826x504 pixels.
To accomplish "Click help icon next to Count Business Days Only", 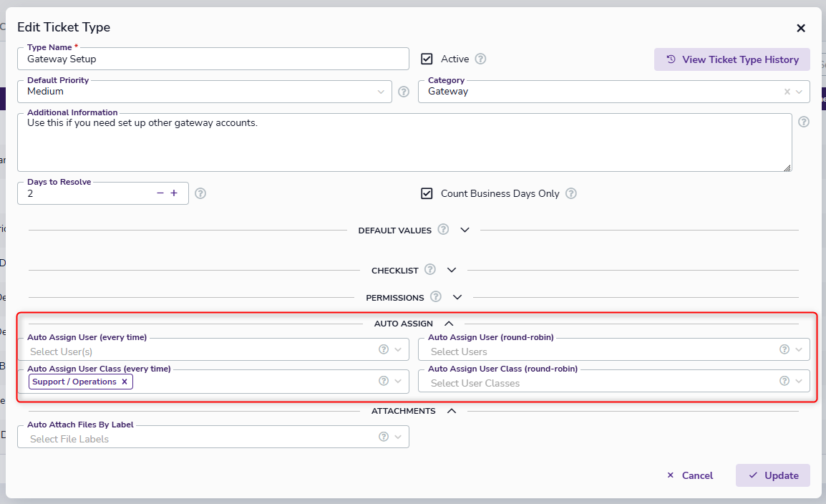I will pyautogui.click(x=571, y=193).
